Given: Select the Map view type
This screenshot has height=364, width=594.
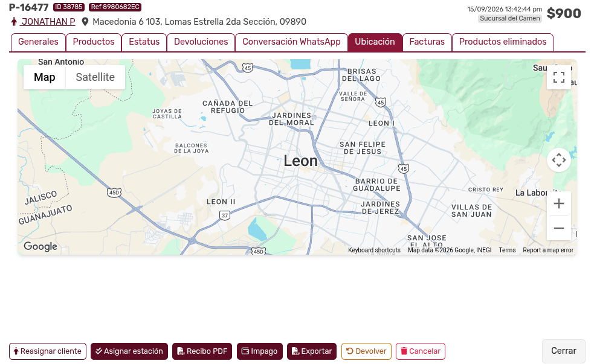Looking at the screenshot, I should click(45, 77).
